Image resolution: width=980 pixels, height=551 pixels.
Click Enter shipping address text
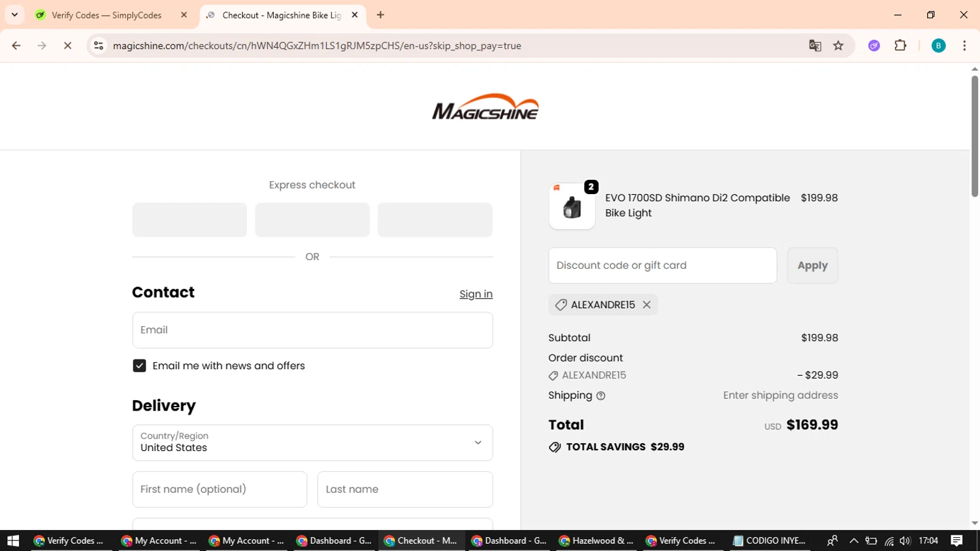pos(780,395)
